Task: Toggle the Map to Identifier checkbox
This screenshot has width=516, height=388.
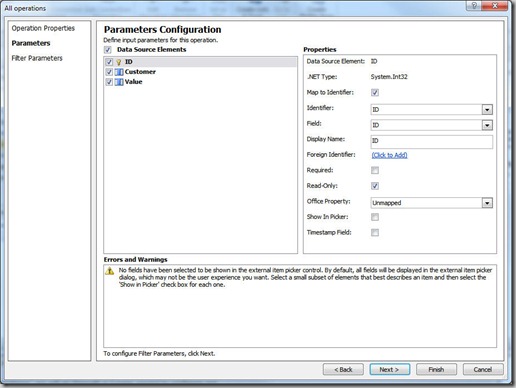Action: pyautogui.click(x=375, y=93)
